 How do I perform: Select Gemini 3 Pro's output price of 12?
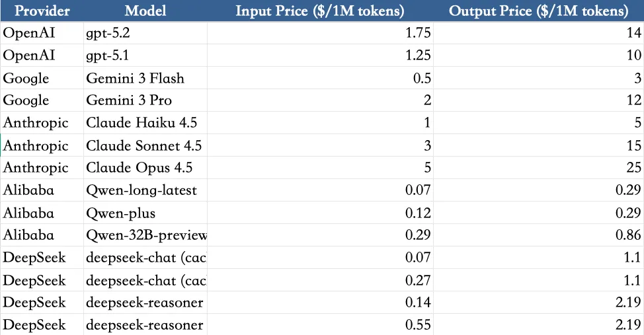point(538,100)
